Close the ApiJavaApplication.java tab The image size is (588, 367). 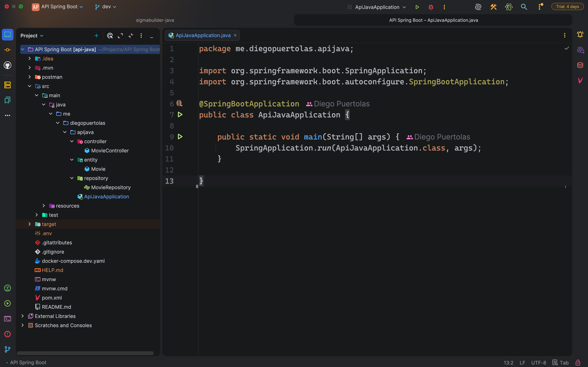click(235, 35)
